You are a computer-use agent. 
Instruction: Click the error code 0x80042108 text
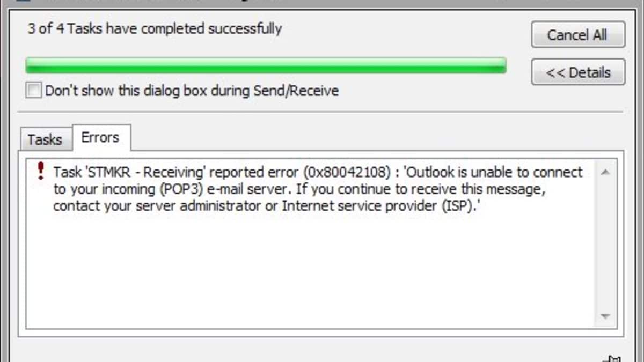346,172
